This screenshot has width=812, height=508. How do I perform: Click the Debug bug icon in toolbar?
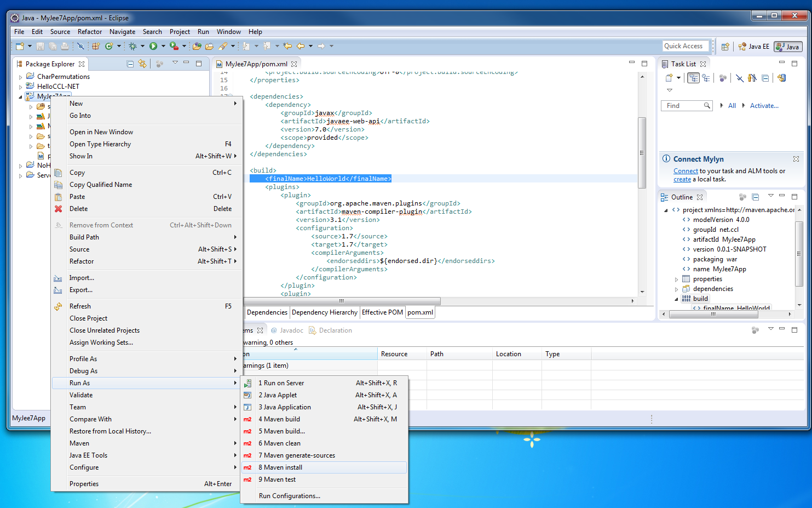tap(133, 47)
